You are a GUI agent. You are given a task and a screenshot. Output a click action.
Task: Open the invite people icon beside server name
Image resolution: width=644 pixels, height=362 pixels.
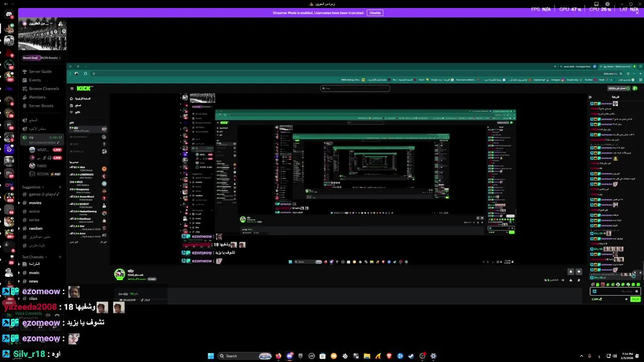coord(60,24)
